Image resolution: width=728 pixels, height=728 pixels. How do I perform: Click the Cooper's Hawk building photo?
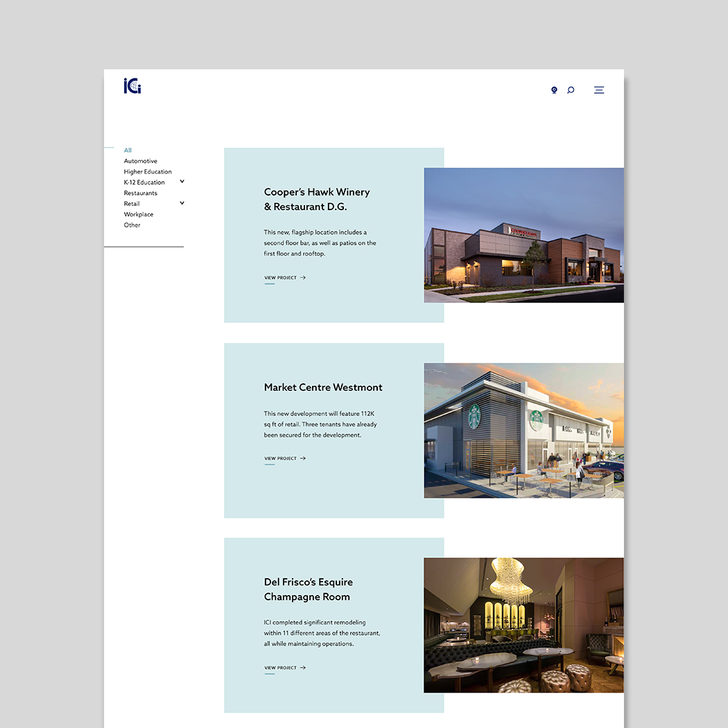click(523, 236)
